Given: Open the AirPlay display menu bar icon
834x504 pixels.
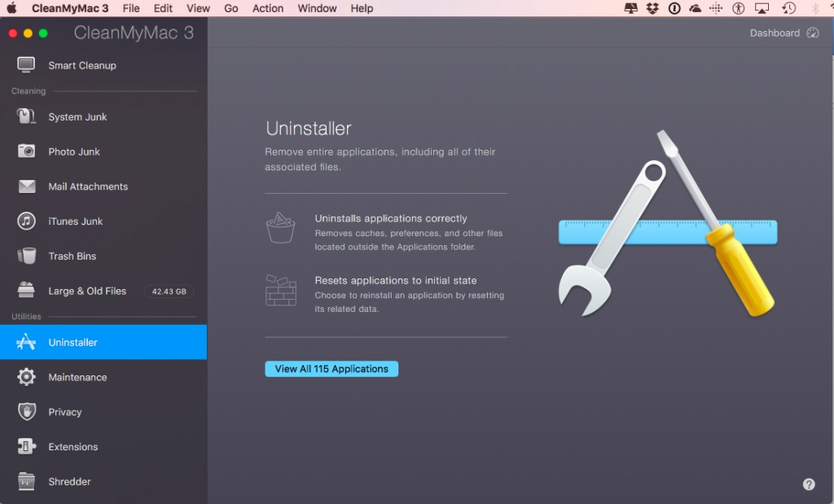Looking at the screenshot, I should (762, 8).
